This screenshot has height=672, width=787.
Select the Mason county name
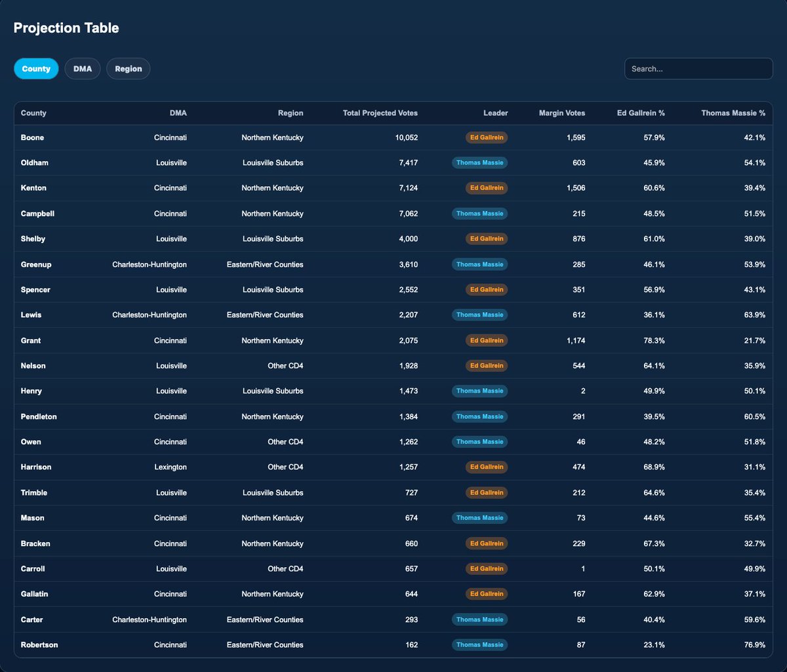pyautogui.click(x=33, y=518)
